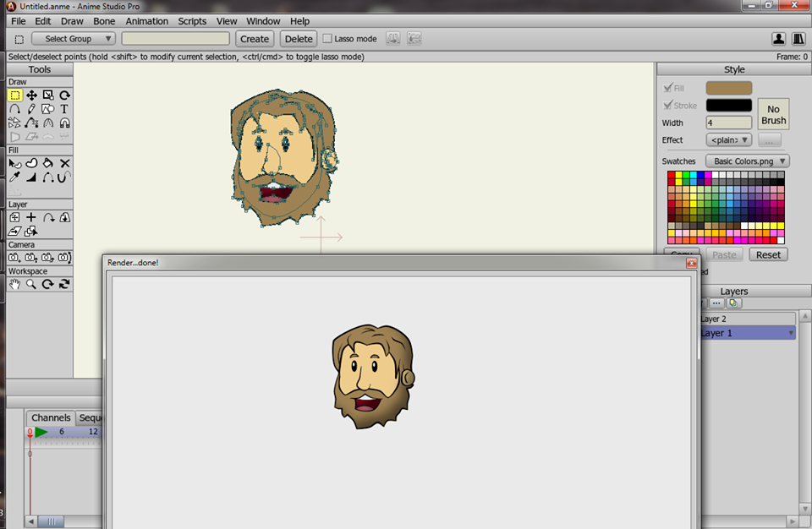The image size is (812, 529).
Task: Select the Pan Workspace hand tool
Action: 14,285
